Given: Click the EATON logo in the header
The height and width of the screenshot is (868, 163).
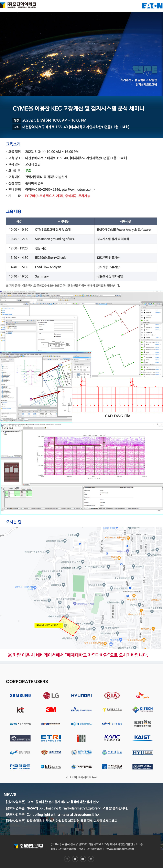Looking at the screenshot, I should [152, 6].
